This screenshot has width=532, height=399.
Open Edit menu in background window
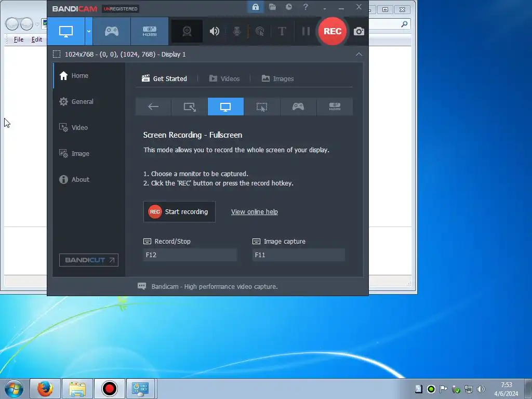pos(37,39)
